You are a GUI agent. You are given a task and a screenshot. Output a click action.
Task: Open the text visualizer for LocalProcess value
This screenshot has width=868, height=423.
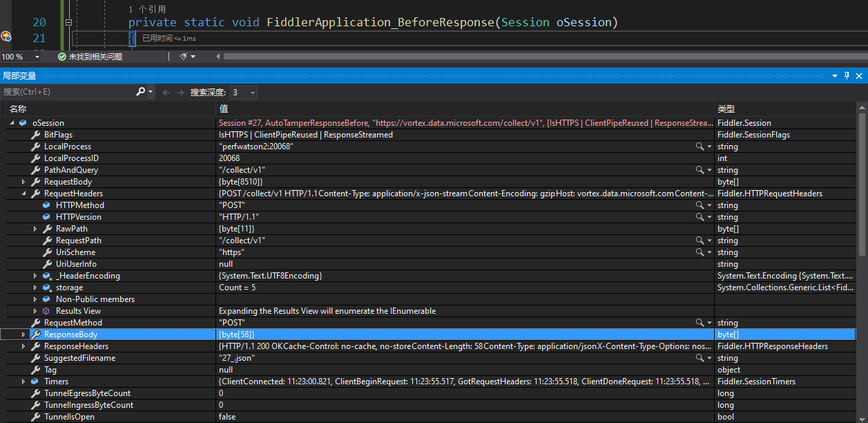pos(700,147)
